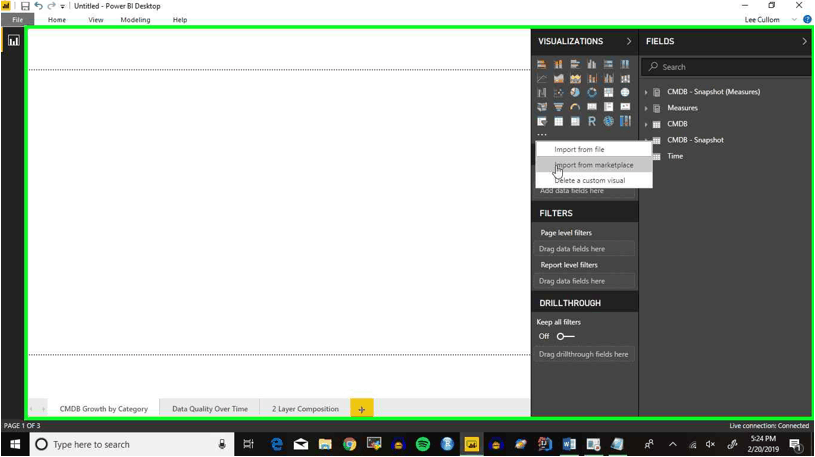Select the Scatter chart visual
Screen dimensions: 815x457
coord(558,93)
